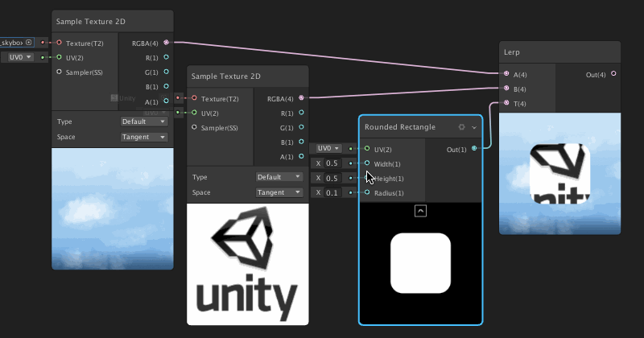
Task: Click G(1) output port on sky Sample Texture 2D
Action: (x=167, y=72)
